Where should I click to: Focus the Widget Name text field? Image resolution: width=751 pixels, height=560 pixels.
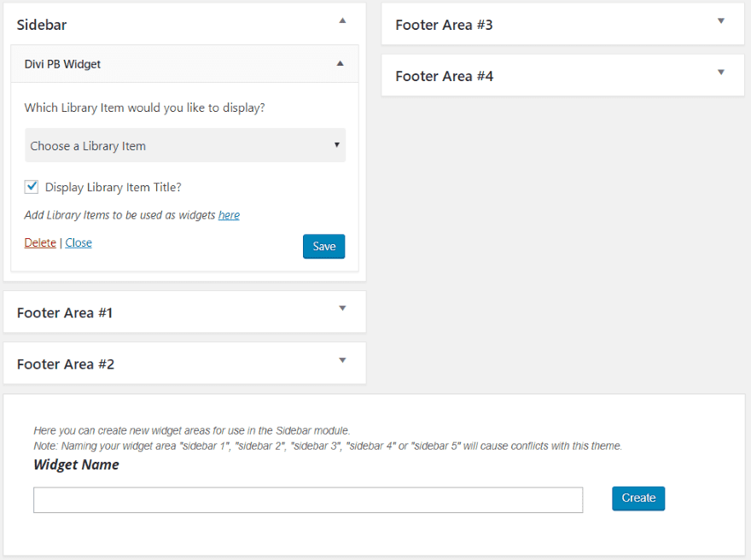[x=307, y=500]
